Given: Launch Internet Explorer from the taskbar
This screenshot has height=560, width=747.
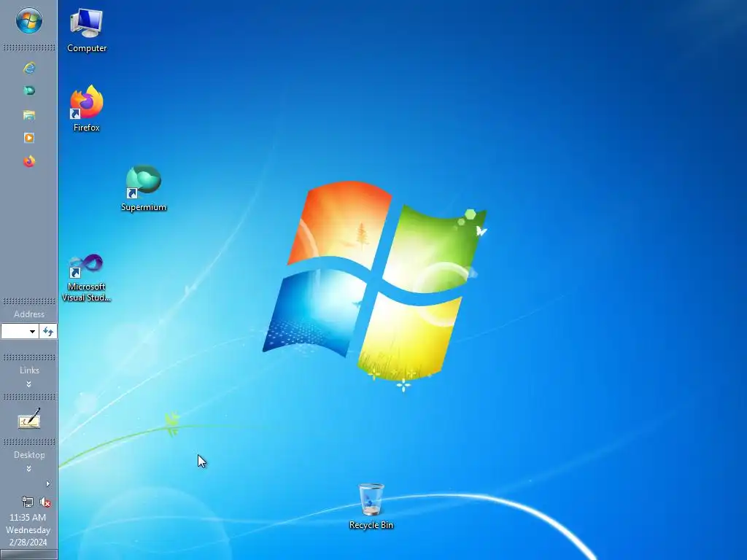Looking at the screenshot, I should click(29, 68).
